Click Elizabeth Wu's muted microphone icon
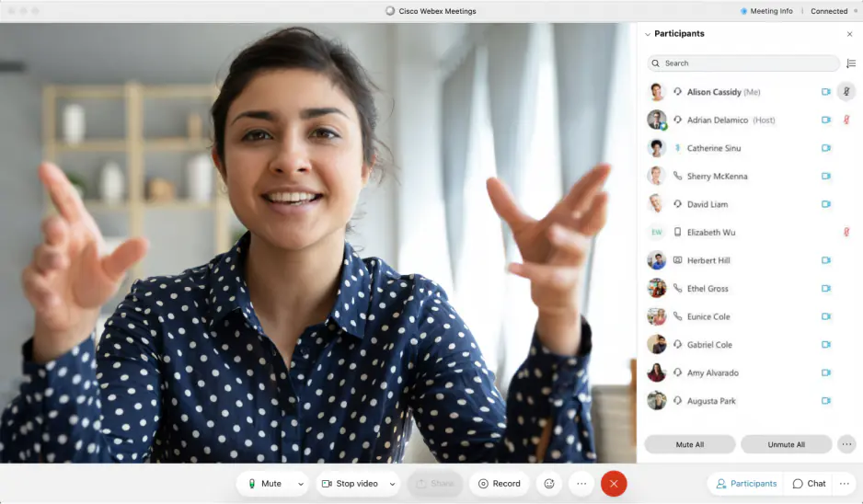Screen dimensions: 863x504 [846, 233]
